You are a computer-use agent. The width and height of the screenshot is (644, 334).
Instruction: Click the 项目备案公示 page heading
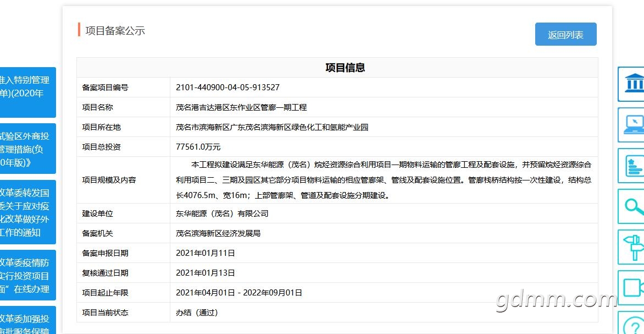pyautogui.click(x=115, y=30)
